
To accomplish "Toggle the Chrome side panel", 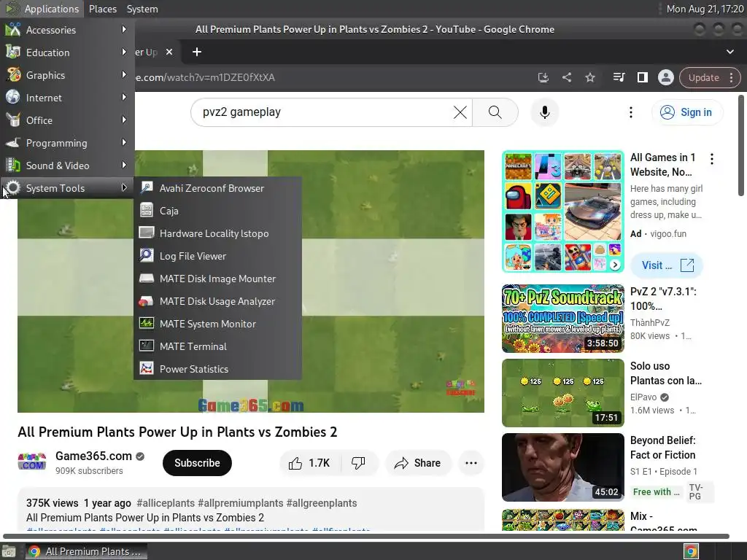I will (642, 77).
